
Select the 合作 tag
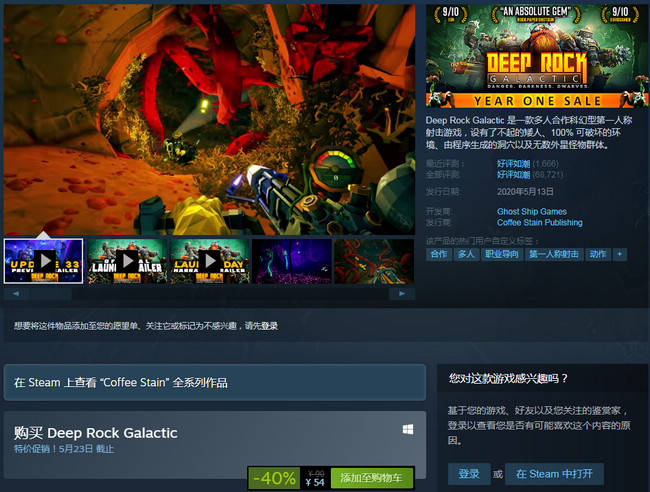[x=439, y=254]
